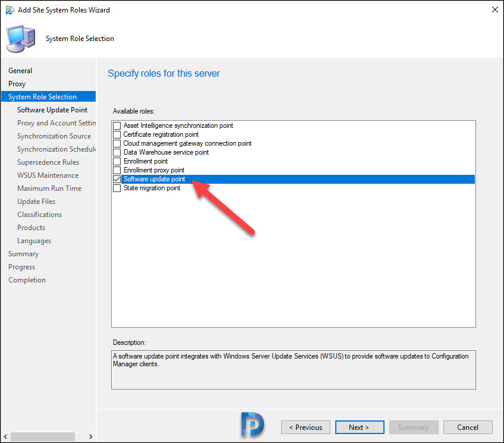
Task: Tick State migration point checkbox
Action: pyautogui.click(x=117, y=188)
